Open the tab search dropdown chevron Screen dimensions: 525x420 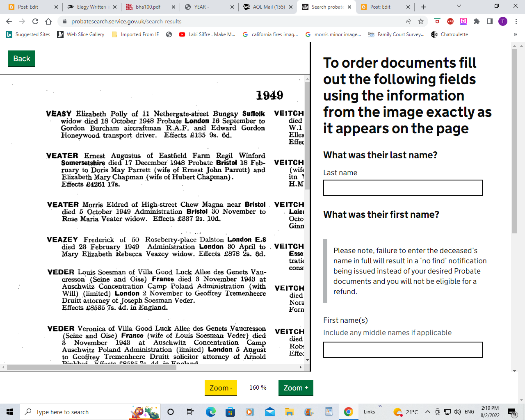[x=459, y=6]
